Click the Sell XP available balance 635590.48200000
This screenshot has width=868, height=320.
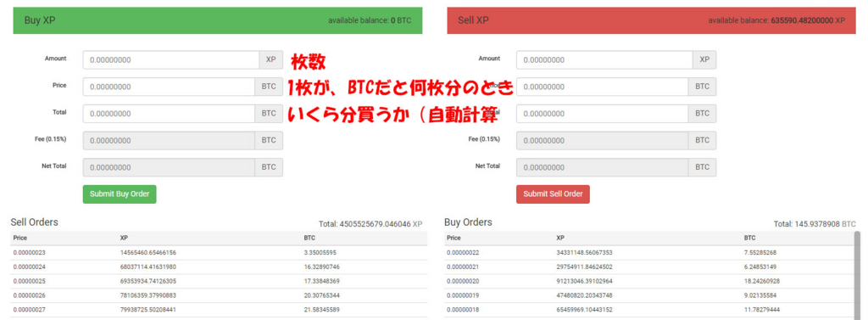[776, 20]
